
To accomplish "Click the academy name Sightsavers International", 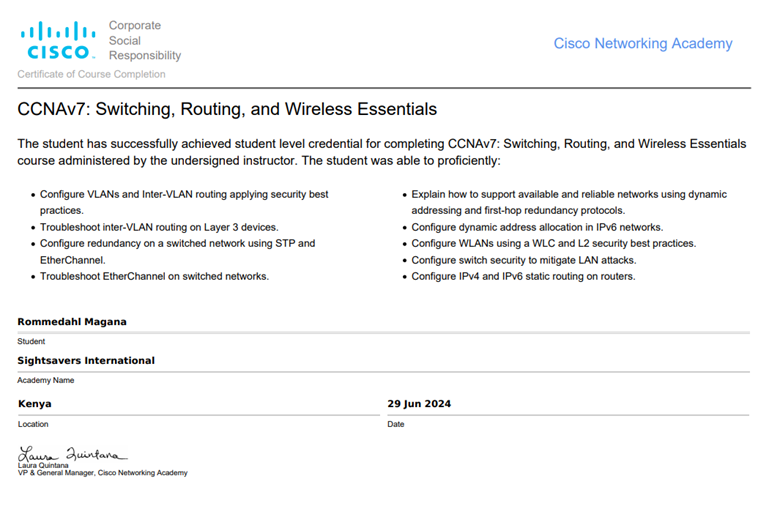I will (x=86, y=361).
